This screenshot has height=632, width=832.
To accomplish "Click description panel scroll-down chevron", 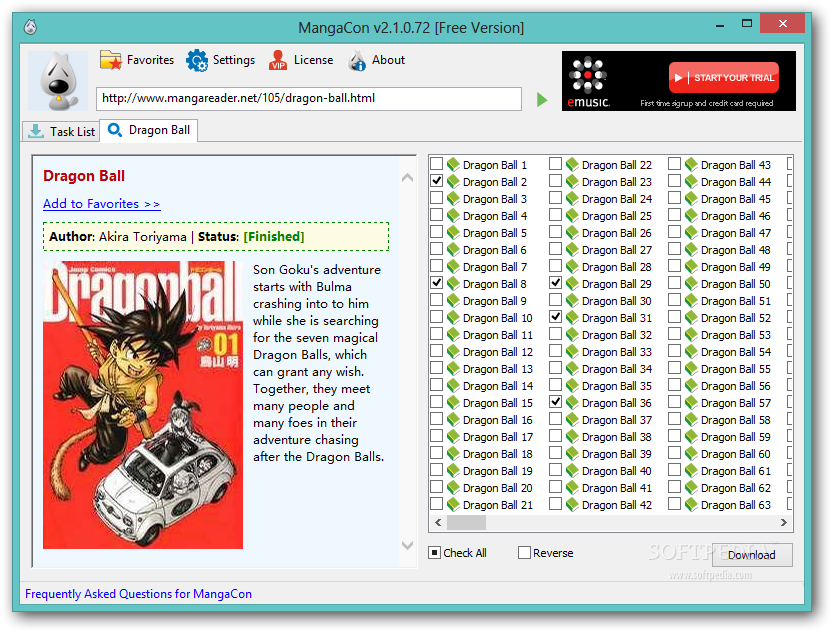I will (x=407, y=545).
